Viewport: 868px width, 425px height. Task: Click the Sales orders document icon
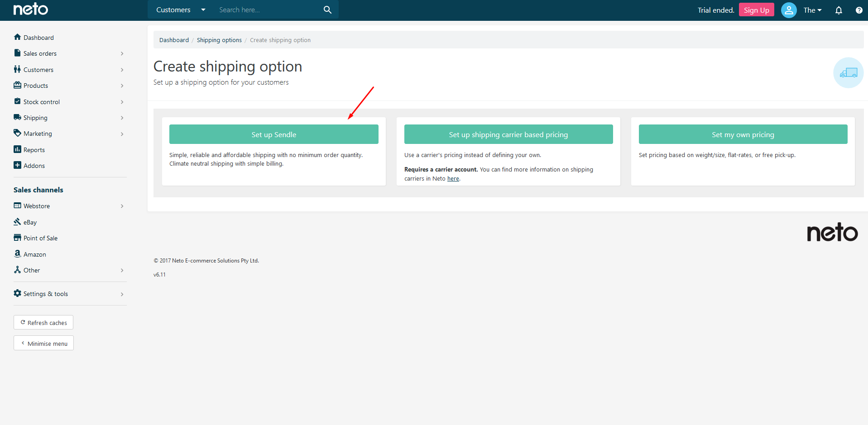17,53
